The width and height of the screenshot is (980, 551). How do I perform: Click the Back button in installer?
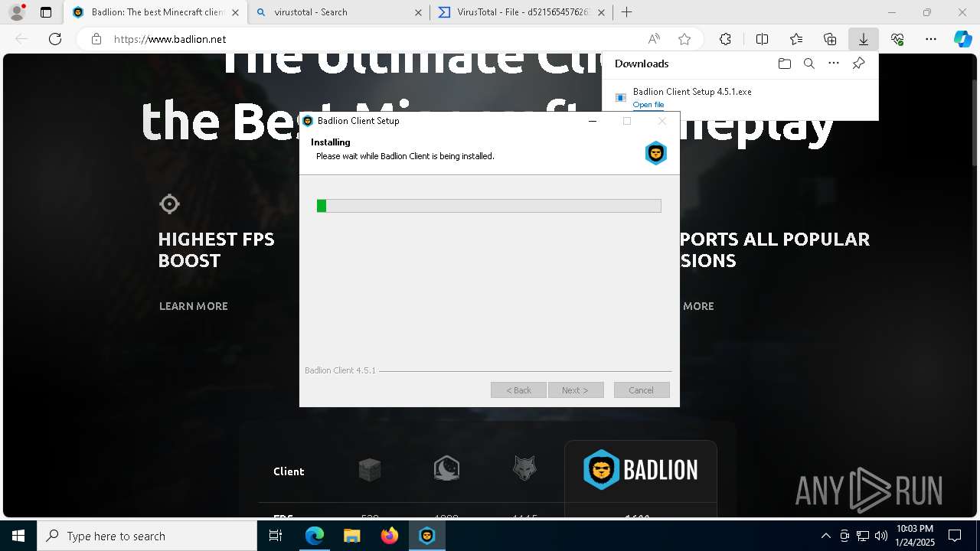click(518, 390)
